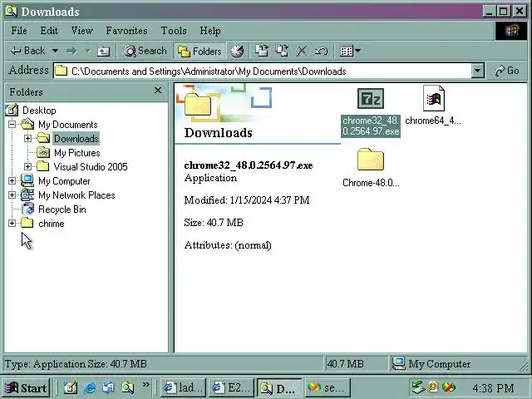Click the Windows logo throbber icon
532x399 pixels.
pos(511,31)
